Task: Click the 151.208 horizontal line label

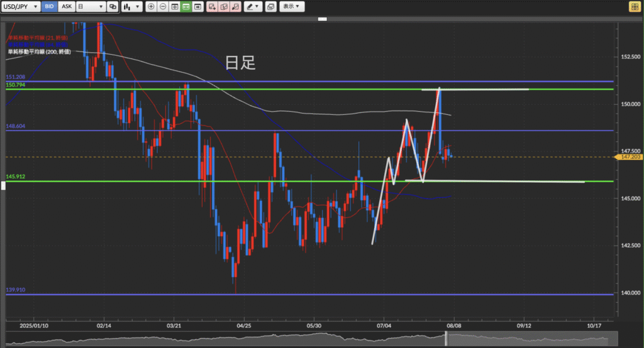Action: pos(16,77)
